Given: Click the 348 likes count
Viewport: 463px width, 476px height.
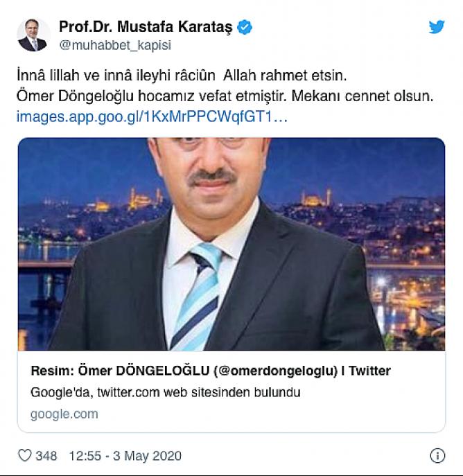Looking at the screenshot, I should pyautogui.click(x=46, y=456).
